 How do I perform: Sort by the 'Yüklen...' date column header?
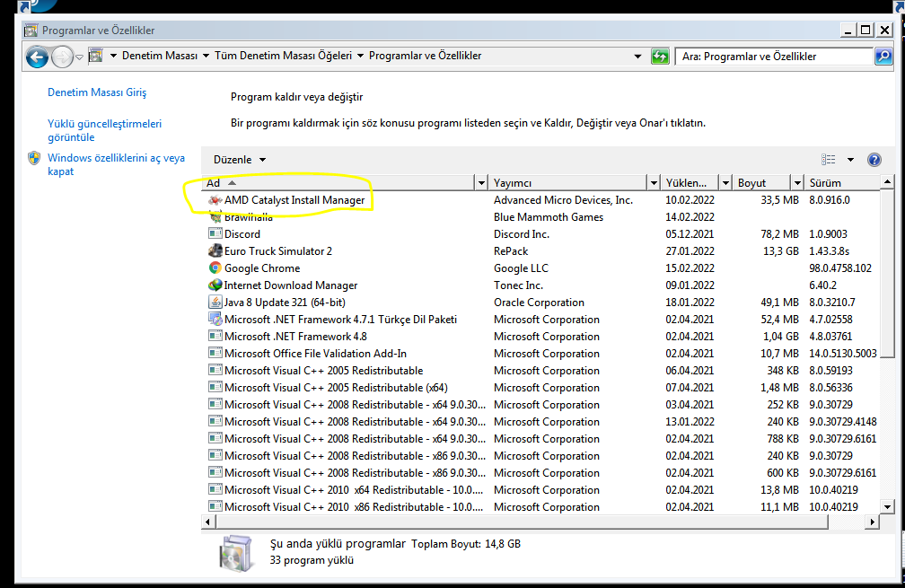(690, 183)
